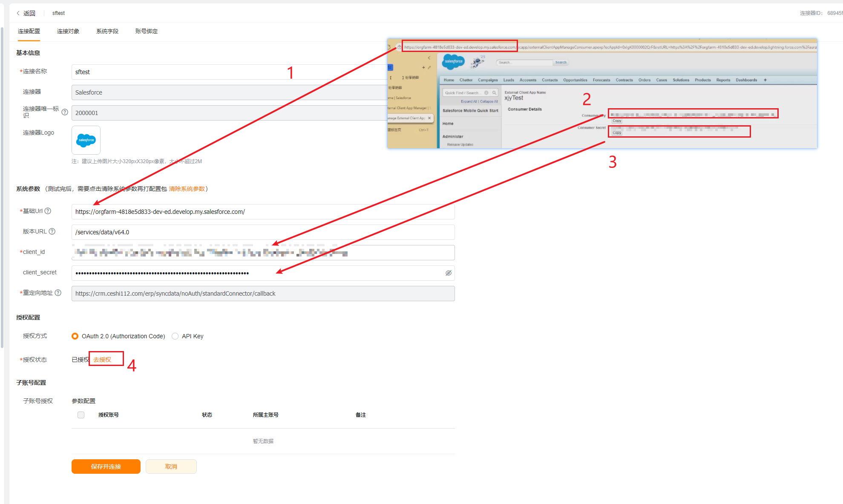Show help for 版本URL
This screenshot has width=843, height=504.
(52, 231)
